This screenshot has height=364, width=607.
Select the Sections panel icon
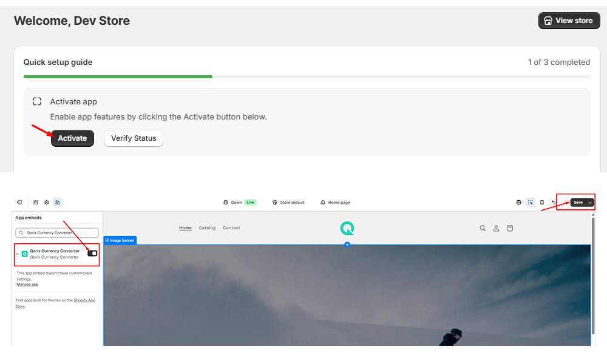point(35,203)
